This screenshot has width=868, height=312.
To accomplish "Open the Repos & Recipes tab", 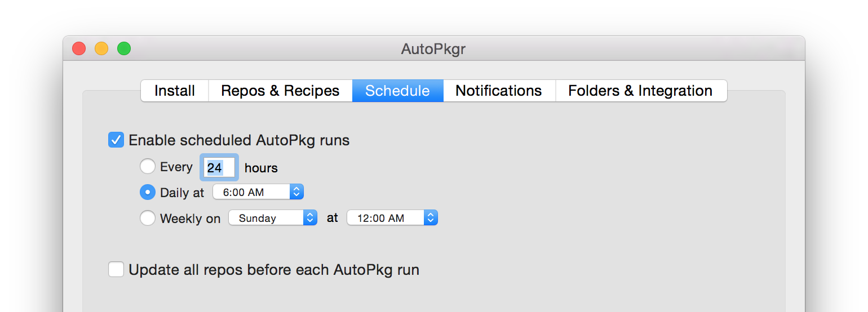I will point(280,91).
